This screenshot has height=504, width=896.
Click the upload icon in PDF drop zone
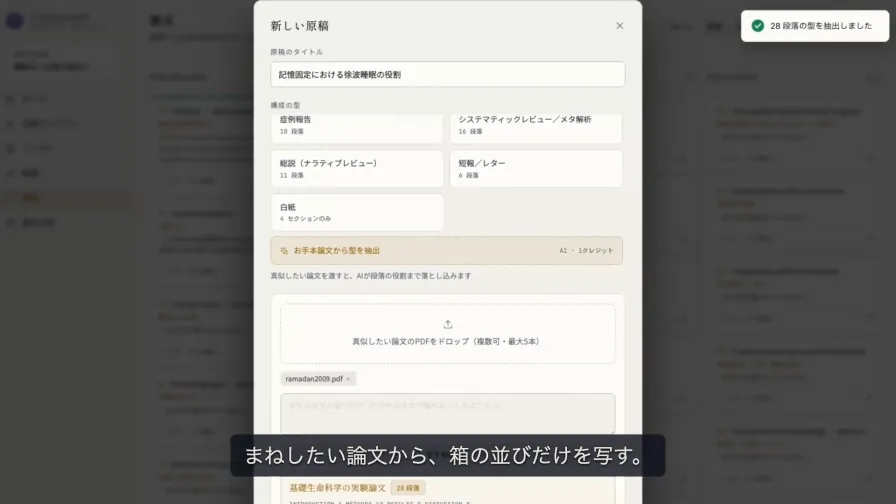(x=447, y=325)
